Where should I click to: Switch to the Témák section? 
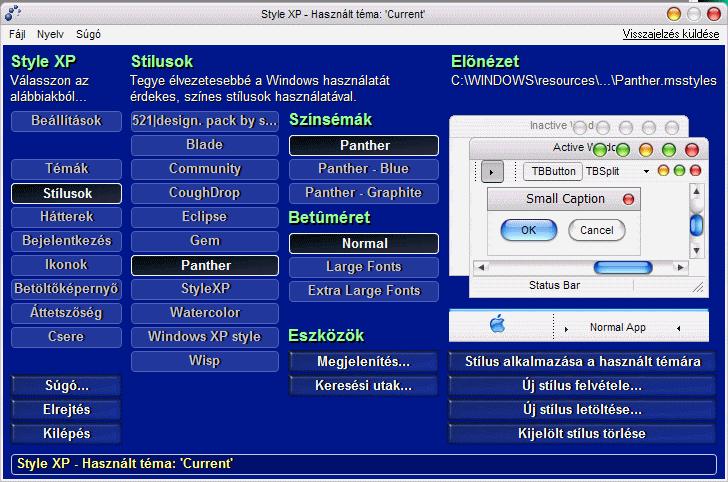[66, 169]
